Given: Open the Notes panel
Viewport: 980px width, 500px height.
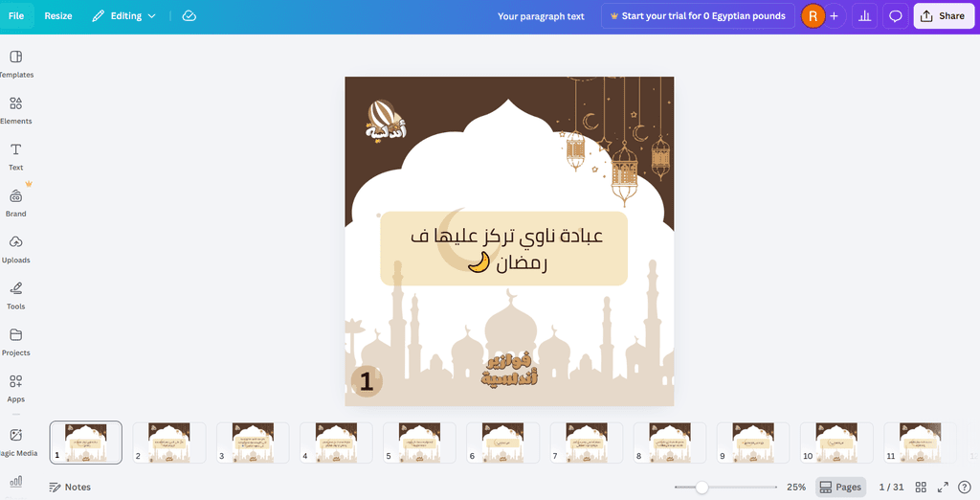Looking at the screenshot, I should tap(70, 487).
